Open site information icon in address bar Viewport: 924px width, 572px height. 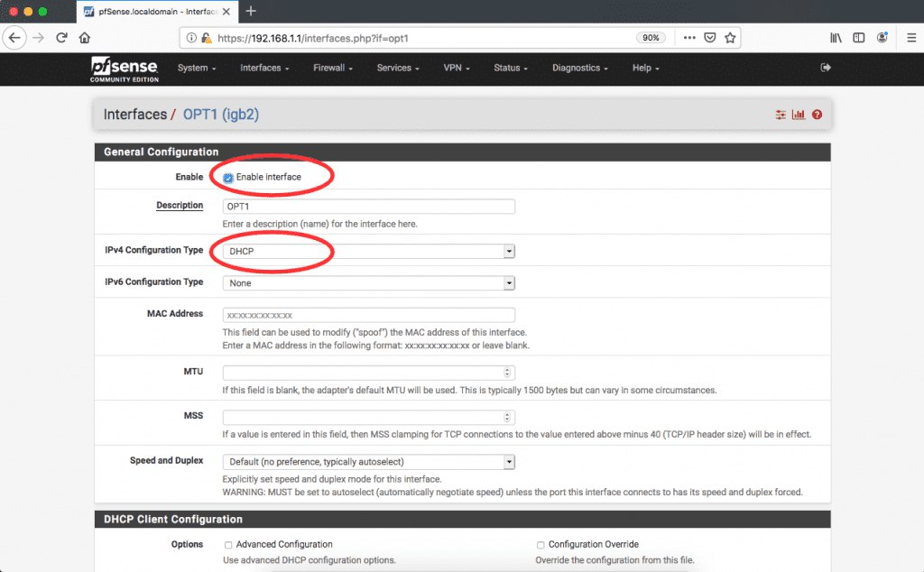[191, 38]
